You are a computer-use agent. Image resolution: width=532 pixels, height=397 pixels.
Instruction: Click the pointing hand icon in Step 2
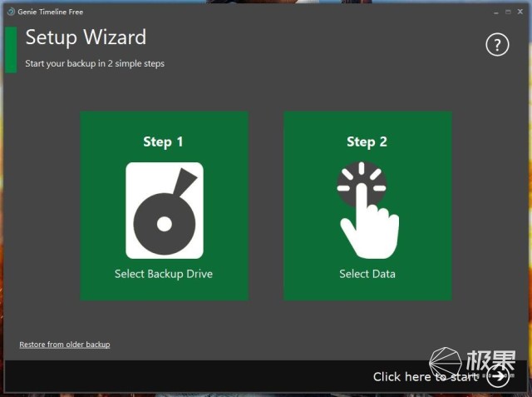click(367, 211)
